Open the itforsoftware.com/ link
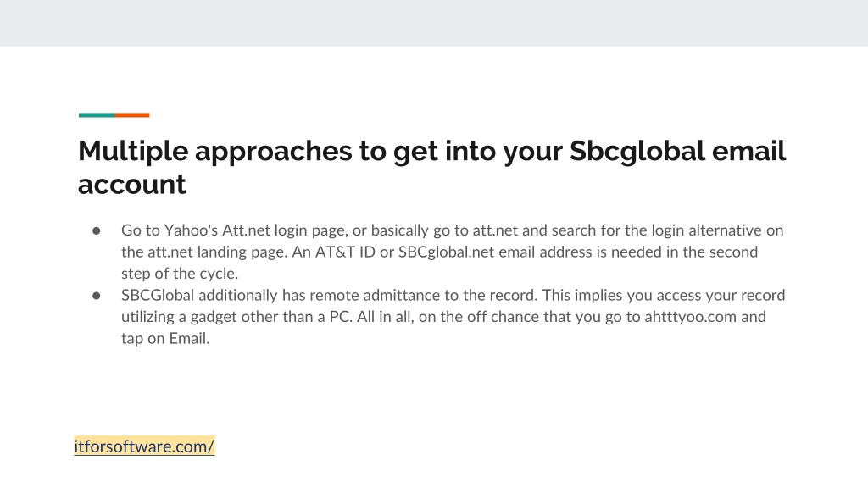 144,446
